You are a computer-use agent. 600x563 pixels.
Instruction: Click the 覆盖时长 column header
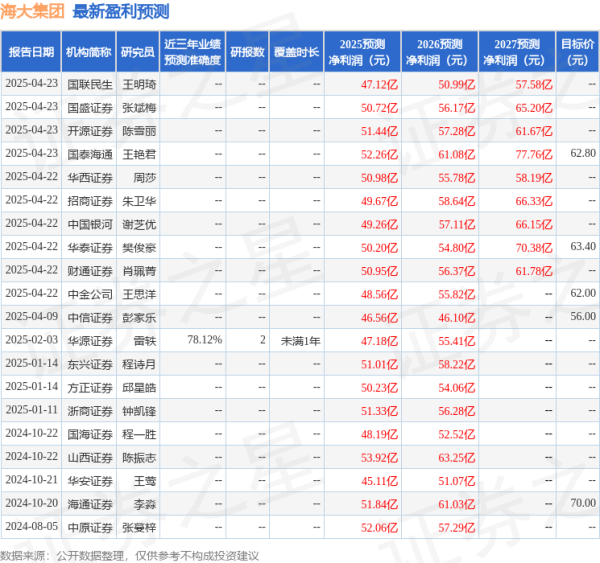[x=297, y=52]
